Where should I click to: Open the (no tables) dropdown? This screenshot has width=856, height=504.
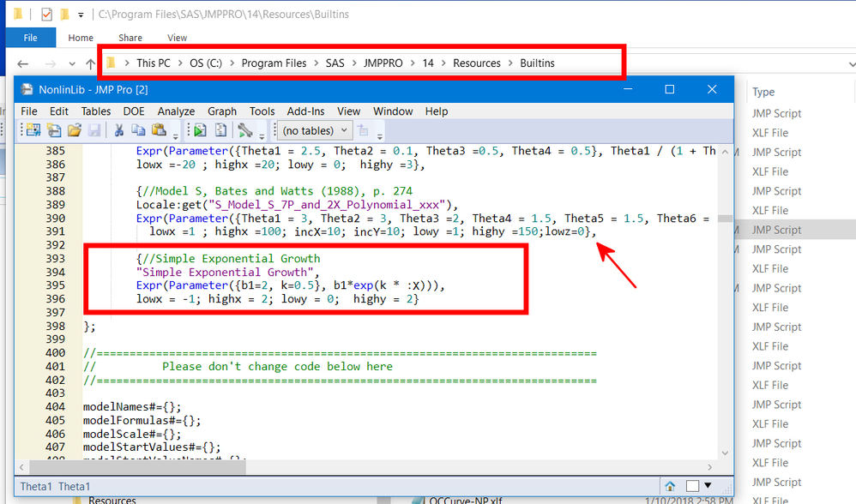pos(314,130)
